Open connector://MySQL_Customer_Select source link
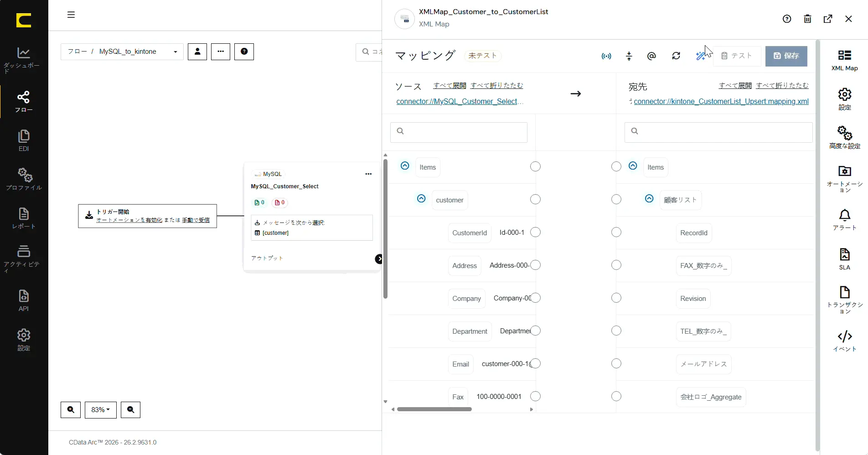The height and width of the screenshot is (455, 868). [460, 101]
